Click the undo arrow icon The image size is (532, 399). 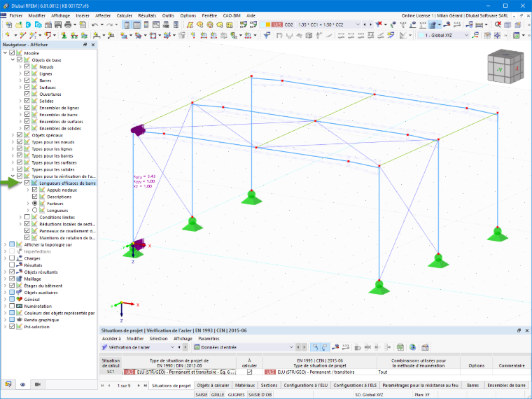pyautogui.click(x=94, y=24)
